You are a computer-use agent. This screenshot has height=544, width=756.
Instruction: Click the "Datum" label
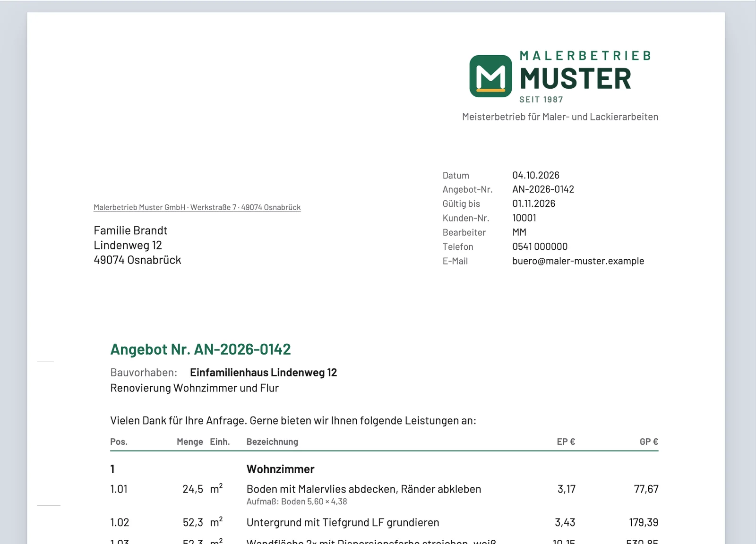(x=456, y=176)
